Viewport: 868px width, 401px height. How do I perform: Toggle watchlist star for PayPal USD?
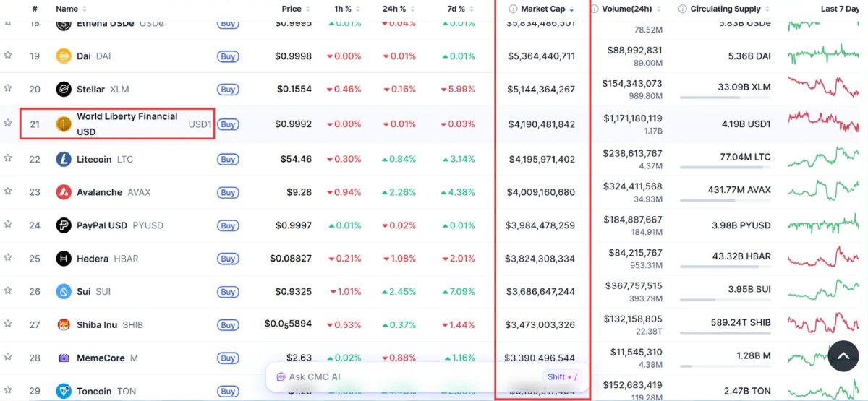tap(8, 225)
